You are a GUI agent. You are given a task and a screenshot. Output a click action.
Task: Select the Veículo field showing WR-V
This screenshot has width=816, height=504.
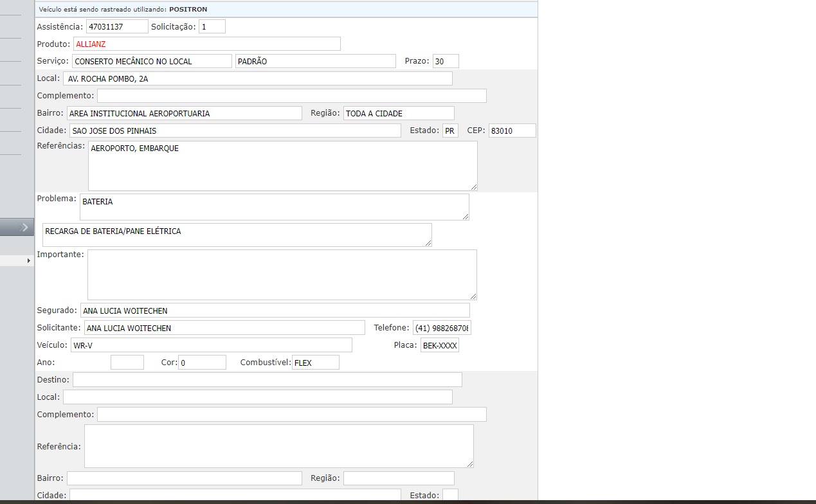212,345
